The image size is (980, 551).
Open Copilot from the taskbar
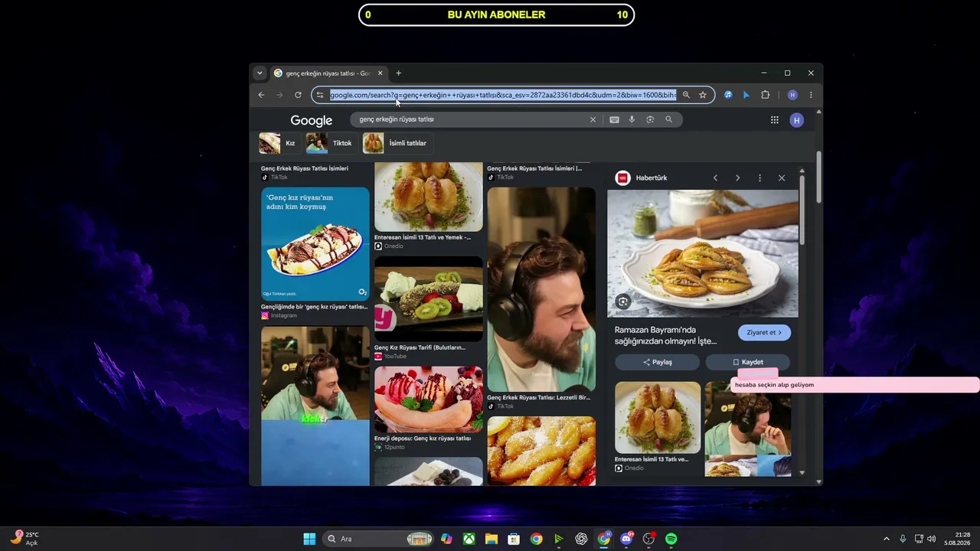pos(446,539)
